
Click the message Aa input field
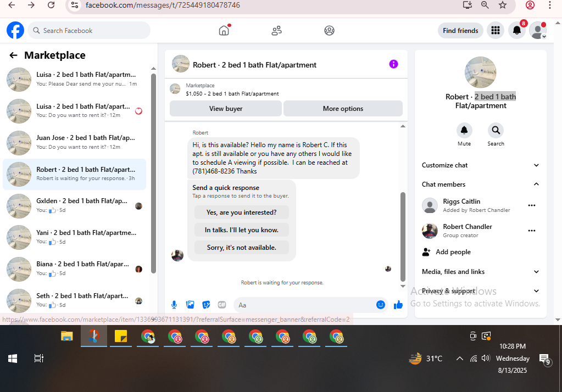[304, 305]
